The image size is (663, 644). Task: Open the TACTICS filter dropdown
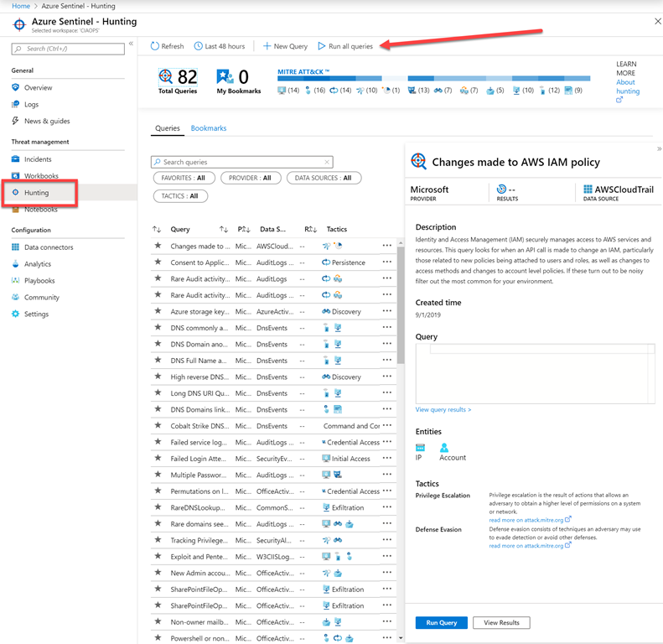[x=180, y=196]
